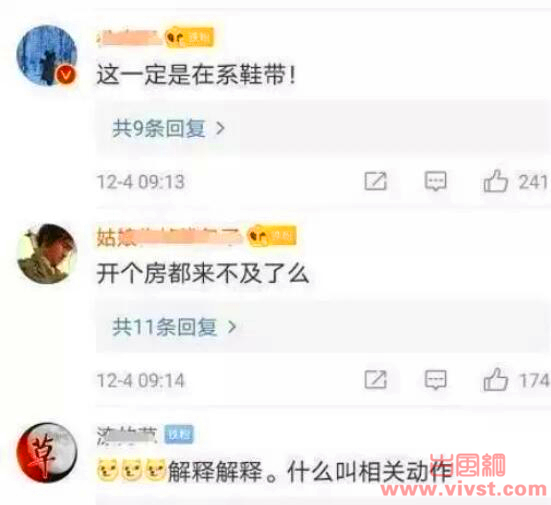Click the fan badge beside 姑娘 username
The image size is (551, 505).
272,235
